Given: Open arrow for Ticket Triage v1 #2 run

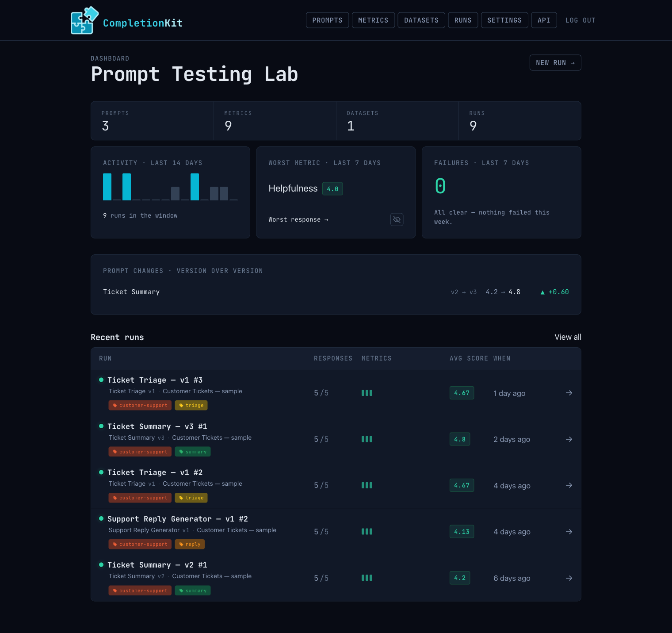Looking at the screenshot, I should pyautogui.click(x=569, y=485).
